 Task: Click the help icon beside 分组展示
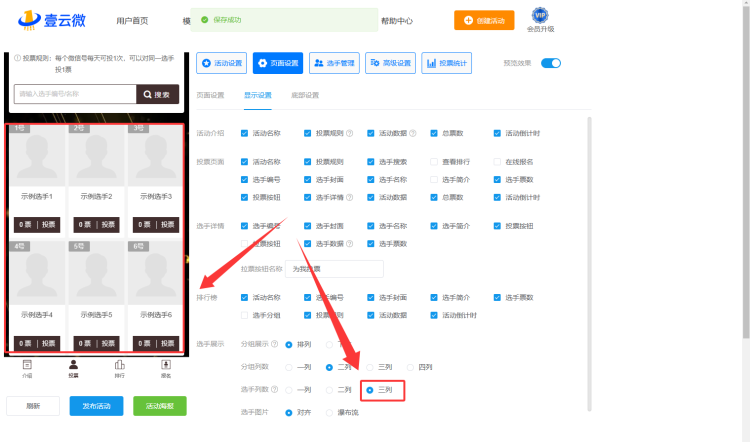pos(274,344)
